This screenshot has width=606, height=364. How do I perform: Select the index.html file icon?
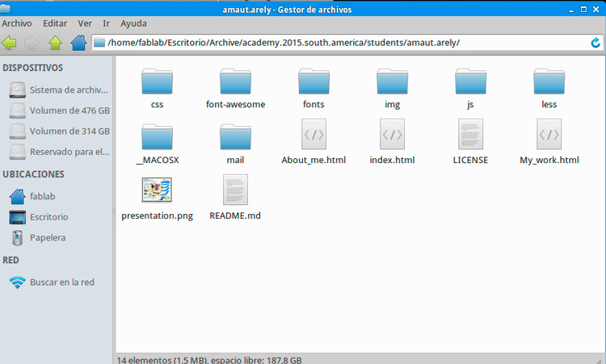392,134
